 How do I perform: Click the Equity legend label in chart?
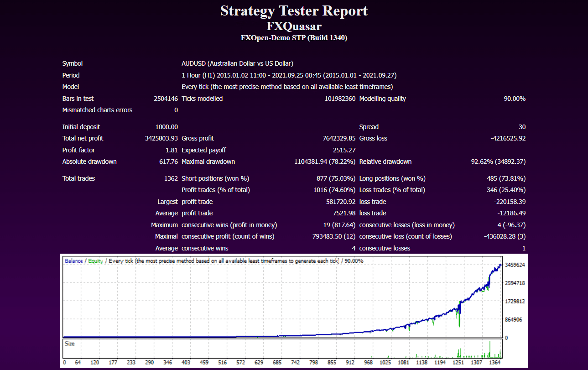95,261
